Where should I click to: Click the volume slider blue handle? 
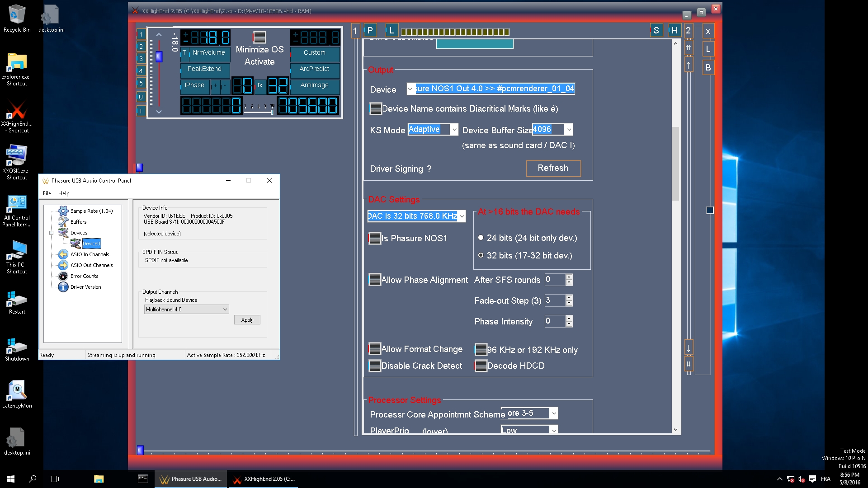tap(159, 57)
